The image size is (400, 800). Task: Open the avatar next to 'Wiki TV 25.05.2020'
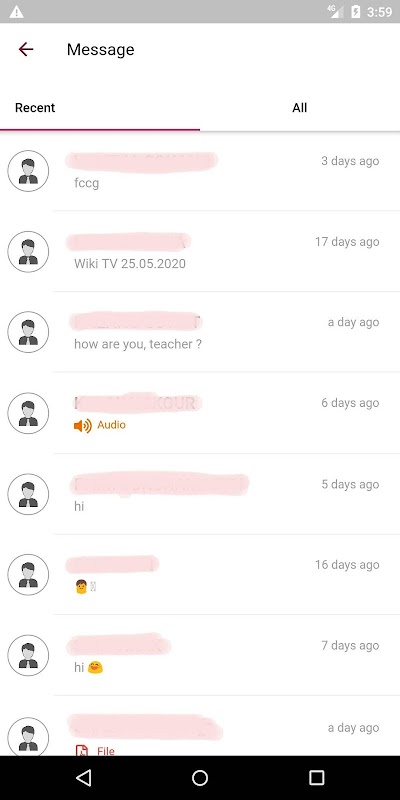[x=28, y=252]
